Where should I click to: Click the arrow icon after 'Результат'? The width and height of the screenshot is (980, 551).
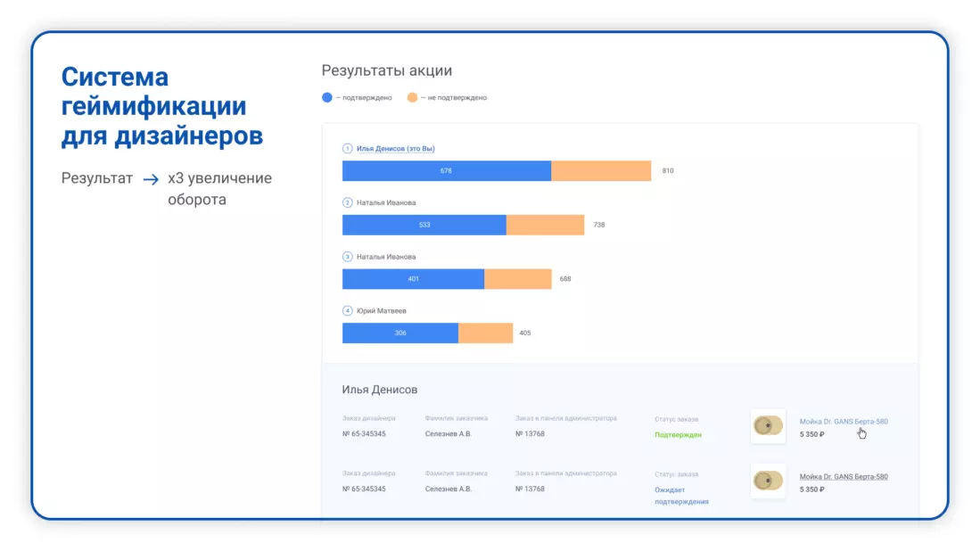tap(151, 179)
